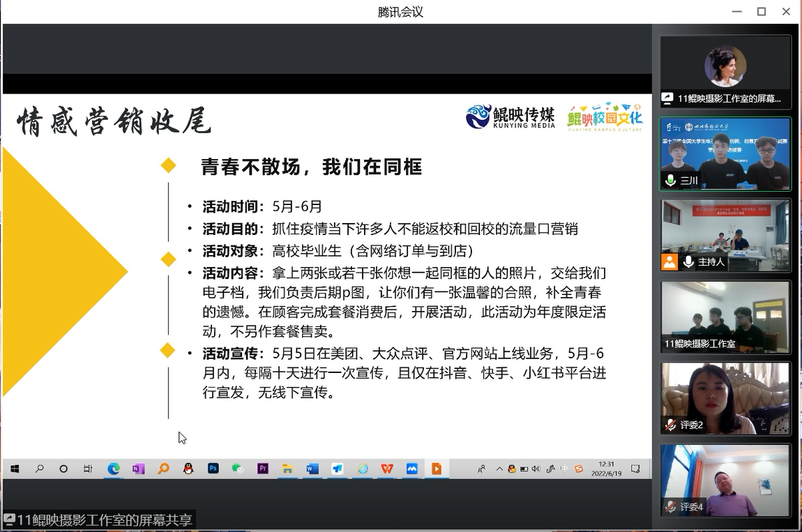Open the red WPS Office icon
Viewport: 802px width, 532px height.
coord(387,469)
